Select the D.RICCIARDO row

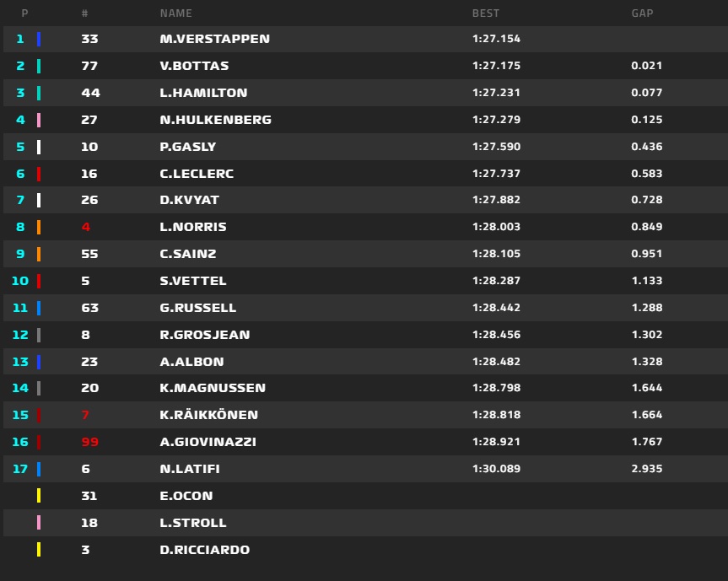click(x=365, y=550)
